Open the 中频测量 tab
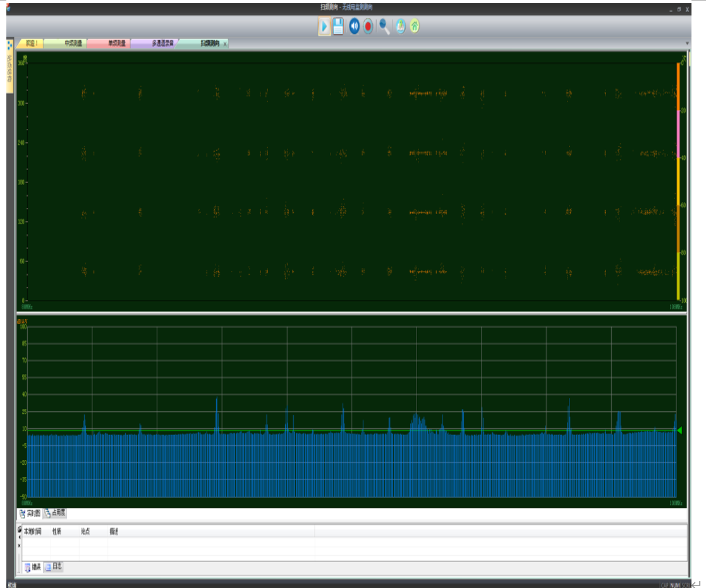 pos(71,44)
